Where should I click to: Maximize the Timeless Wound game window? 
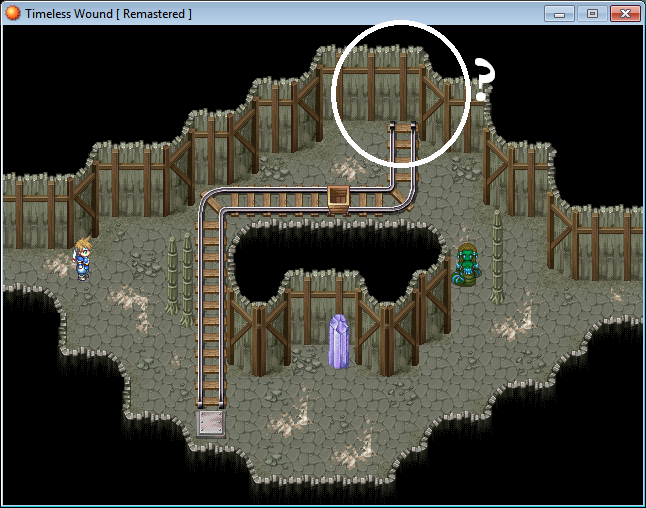(x=592, y=14)
